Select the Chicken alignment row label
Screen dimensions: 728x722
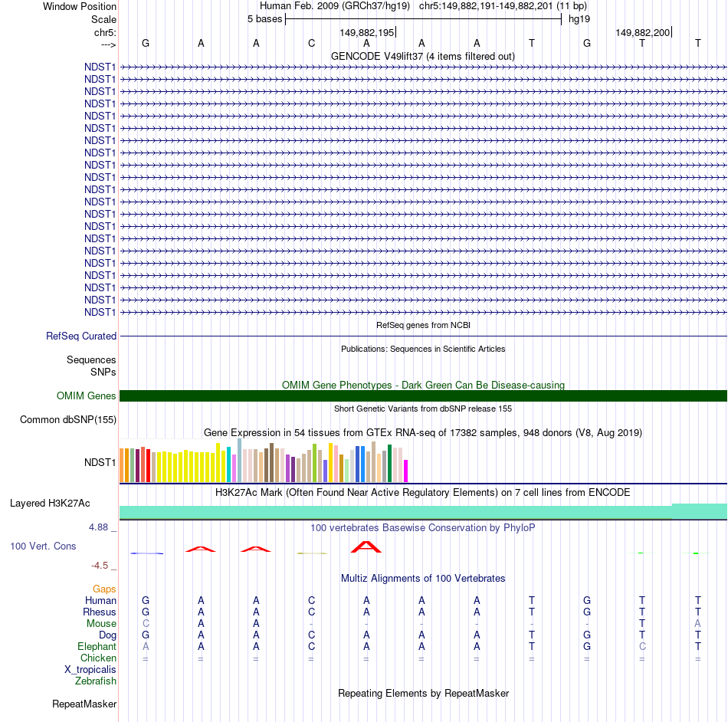pos(98,658)
